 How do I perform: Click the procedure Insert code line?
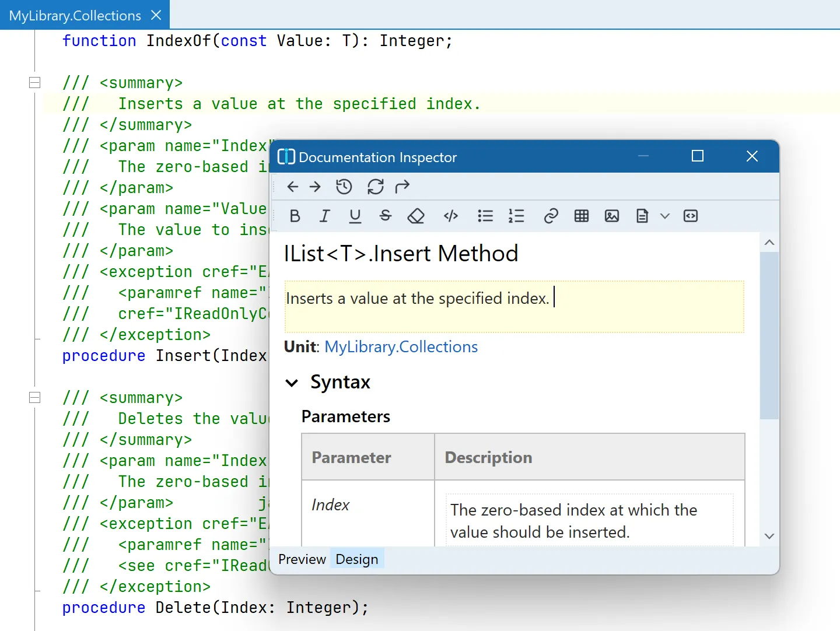coord(164,356)
